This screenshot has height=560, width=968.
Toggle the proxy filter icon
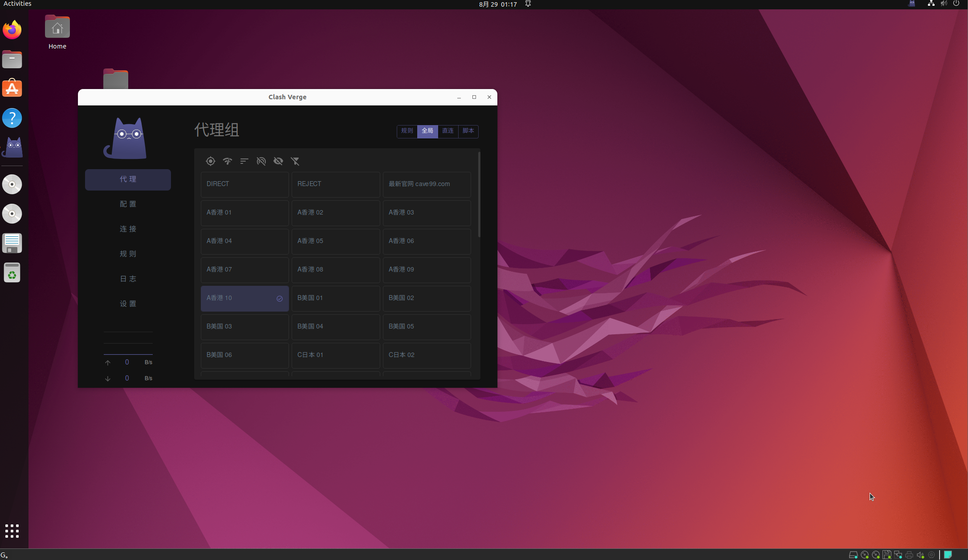point(295,161)
